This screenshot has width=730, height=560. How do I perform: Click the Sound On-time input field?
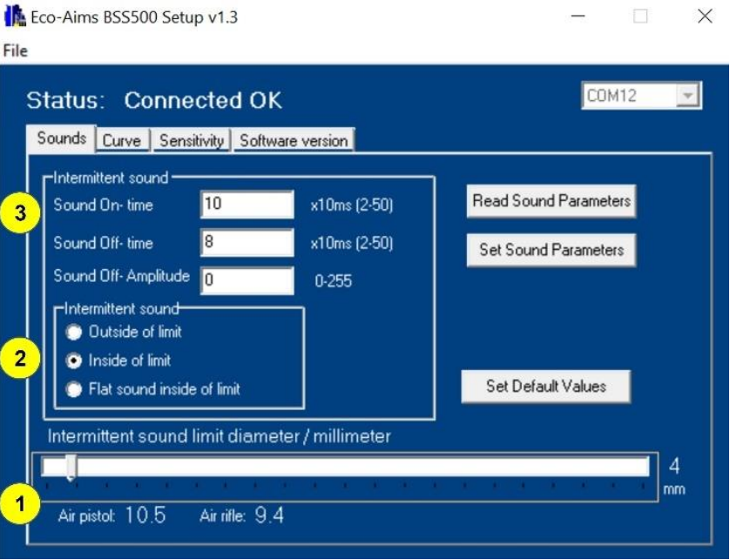pyautogui.click(x=247, y=205)
